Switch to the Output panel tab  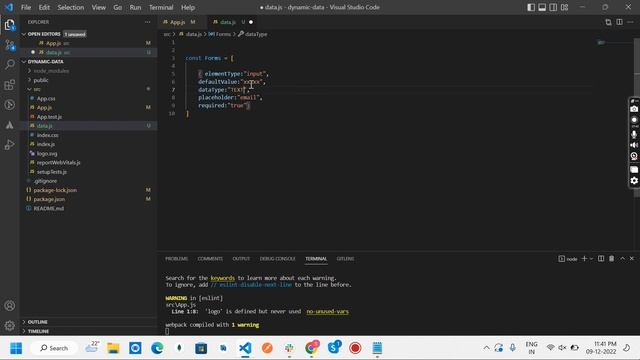(241, 259)
